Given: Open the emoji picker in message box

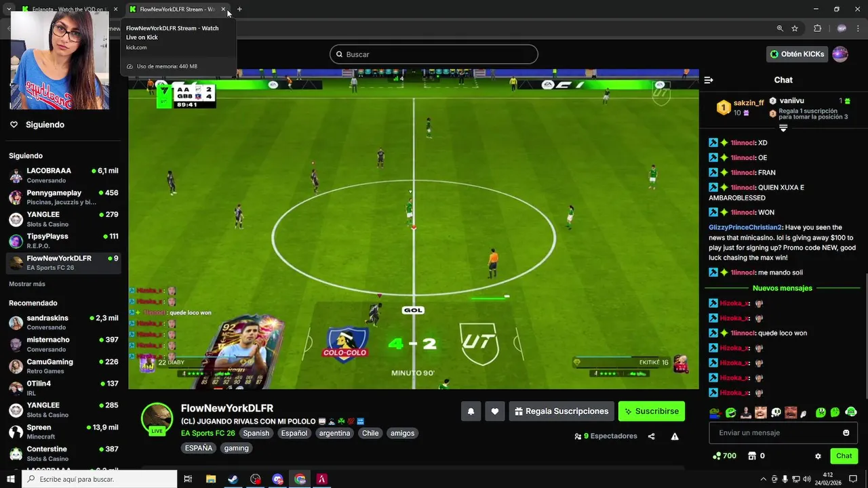Looking at the screenshot, I should point(846,433).
